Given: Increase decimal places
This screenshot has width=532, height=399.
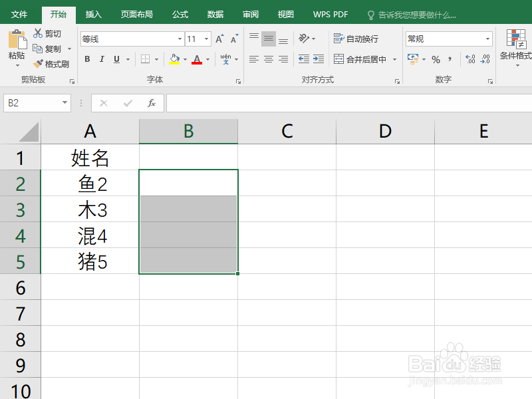Looking at the screenshot, I should (470, 59).
